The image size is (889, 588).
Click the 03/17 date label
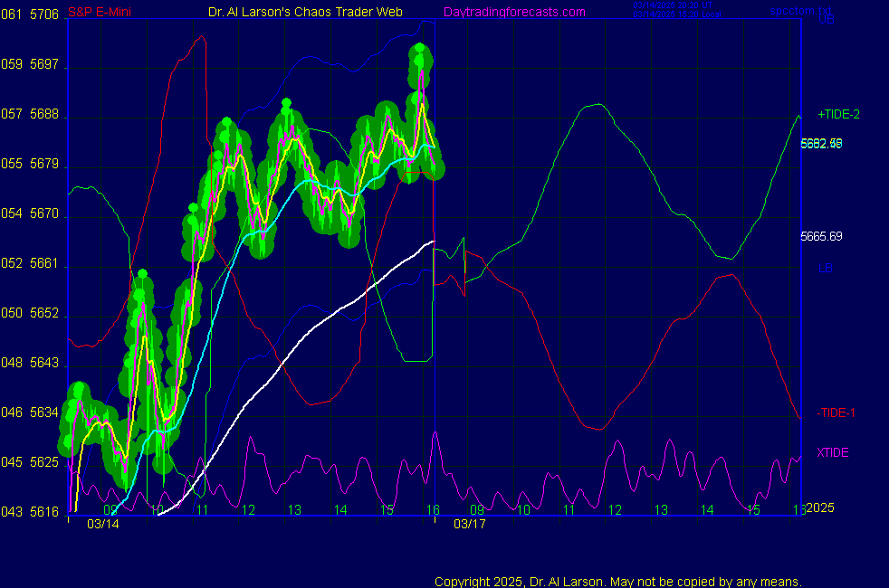tap(470, 524)
